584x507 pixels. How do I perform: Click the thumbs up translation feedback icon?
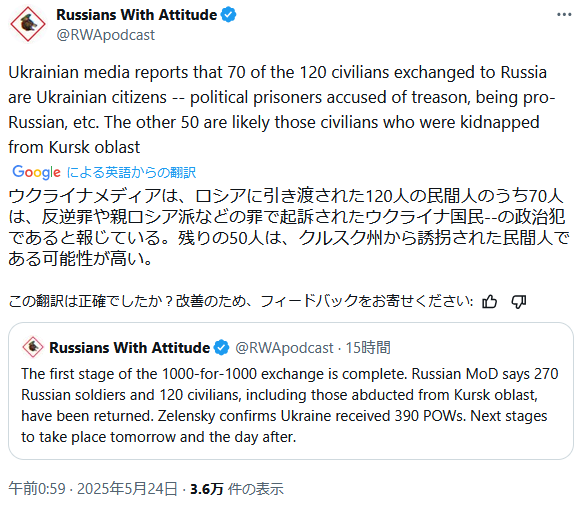489,301
